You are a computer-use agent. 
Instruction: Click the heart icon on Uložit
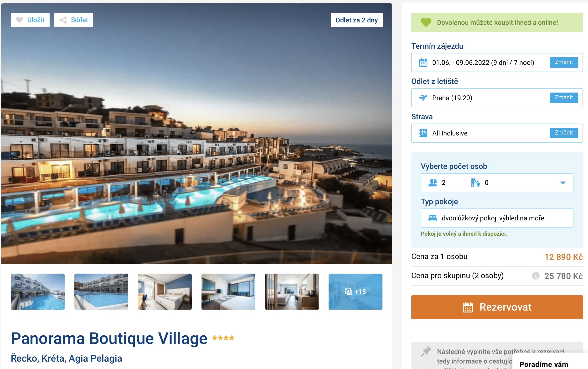[x=20, y=20]
